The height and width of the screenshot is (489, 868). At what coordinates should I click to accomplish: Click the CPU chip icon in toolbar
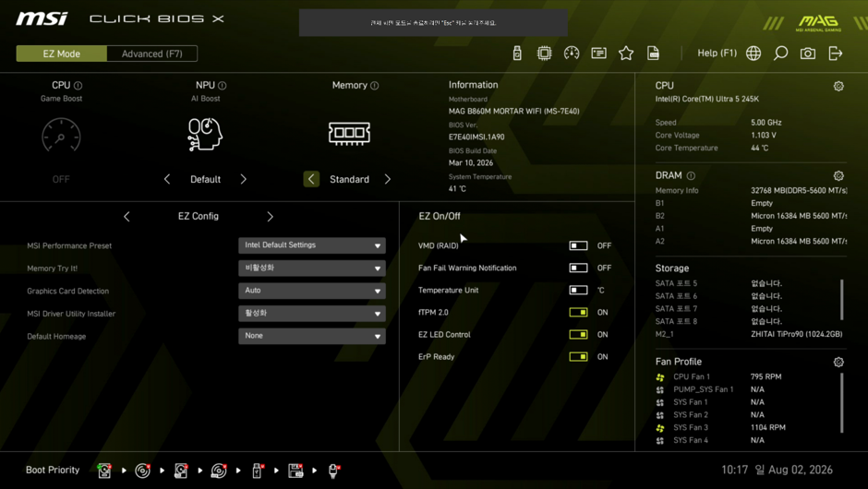[544, 54]
